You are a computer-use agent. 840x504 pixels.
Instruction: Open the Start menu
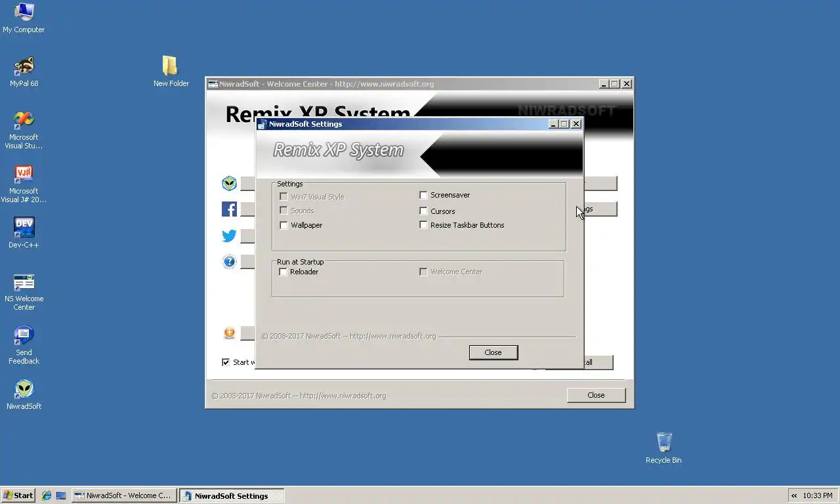coord(18,495)
